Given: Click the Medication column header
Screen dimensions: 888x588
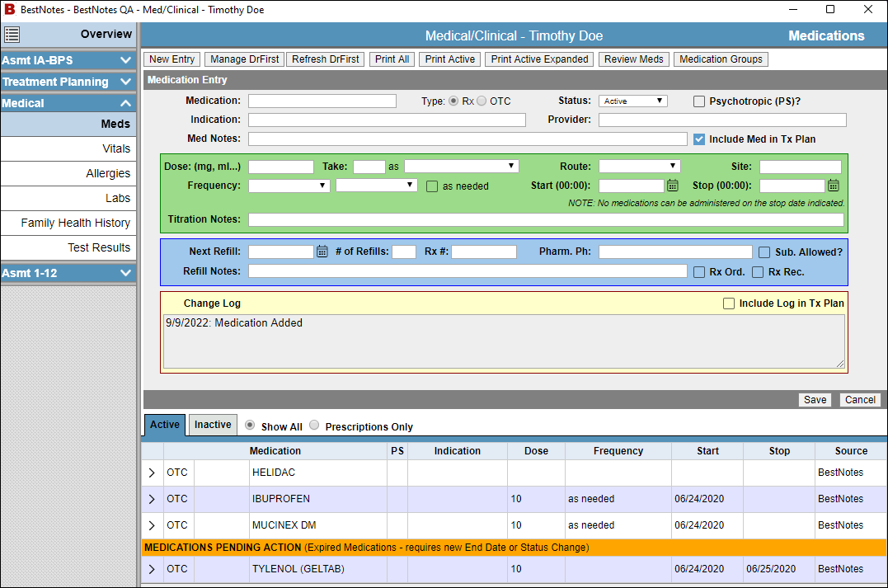Looking at the screenshot, I should click(x=275, y=451).
